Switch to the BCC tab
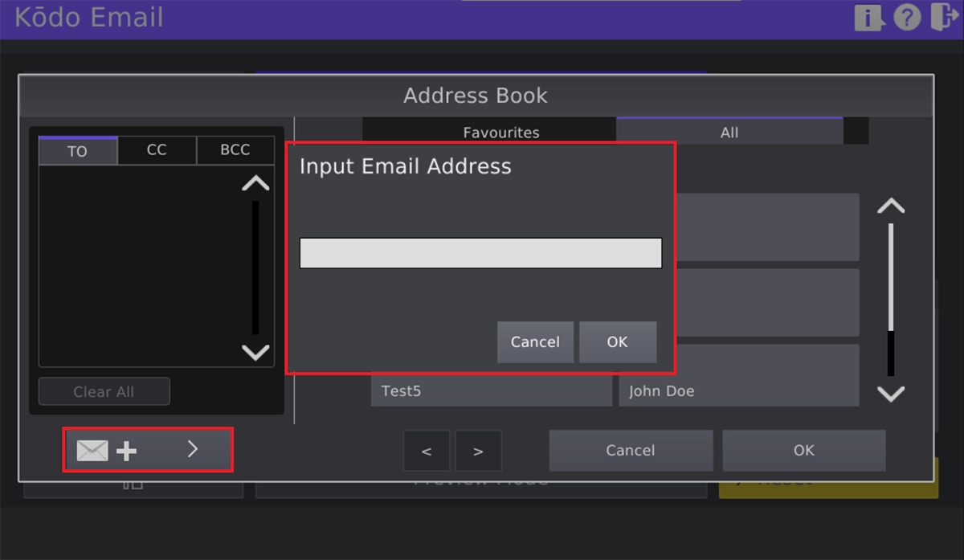Viewport: 964px width, 560px height. coord(235,150)
